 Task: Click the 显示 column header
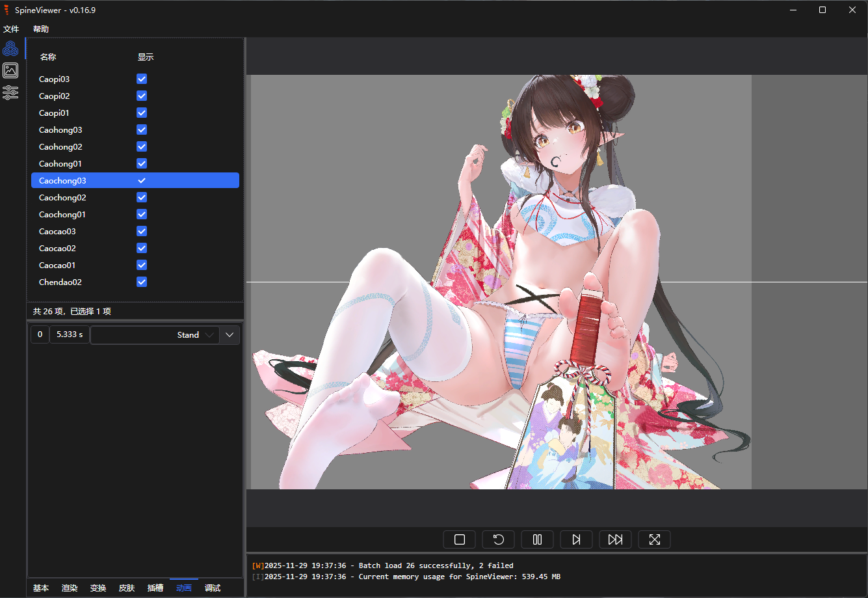[146, 57]
